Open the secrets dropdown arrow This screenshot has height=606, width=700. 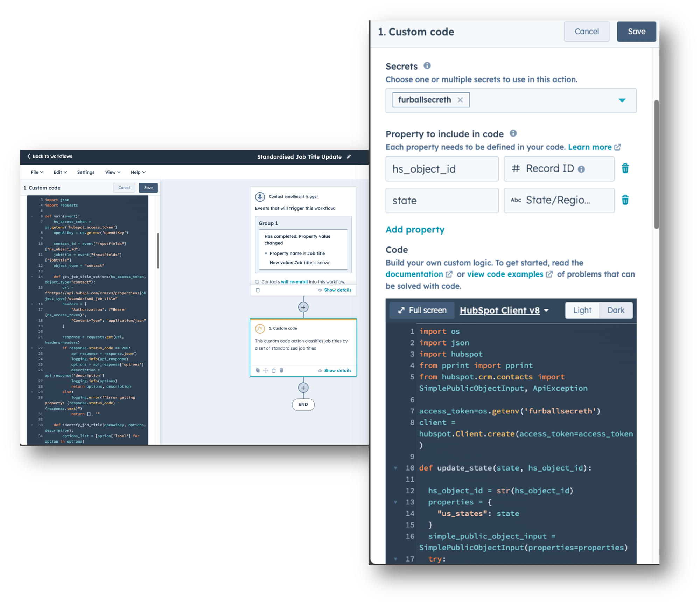(622, 100)
